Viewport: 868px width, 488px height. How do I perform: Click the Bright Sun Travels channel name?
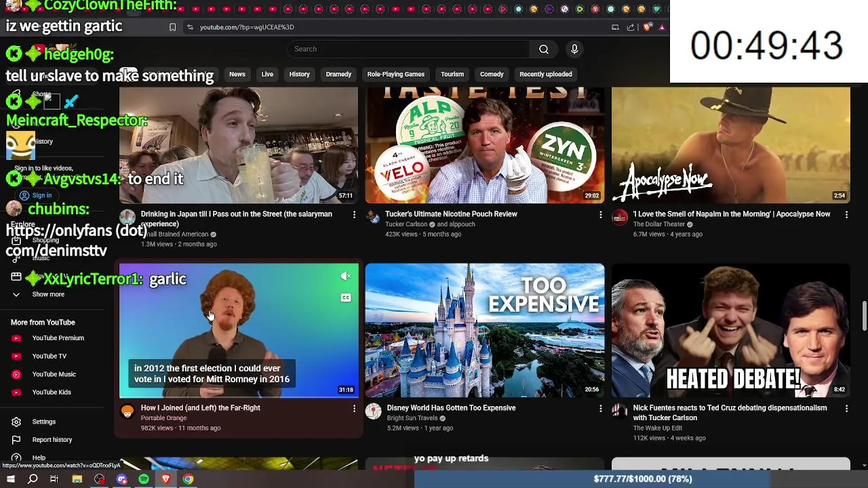(x=412, y=418)
